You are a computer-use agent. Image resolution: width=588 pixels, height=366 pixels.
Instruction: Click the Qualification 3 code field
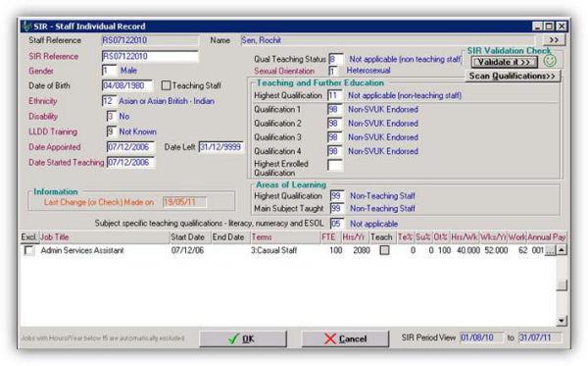334,137
